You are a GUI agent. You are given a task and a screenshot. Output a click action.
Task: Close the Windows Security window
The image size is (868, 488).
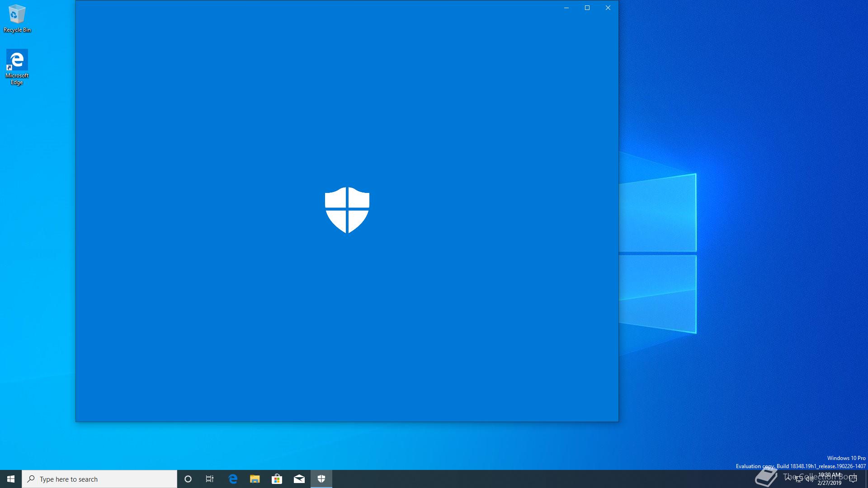(608, 8)
